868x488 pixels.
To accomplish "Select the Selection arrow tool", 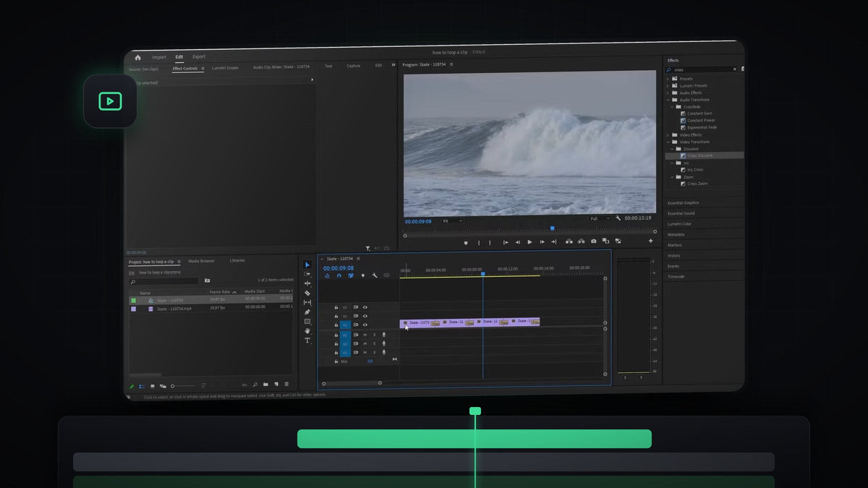I will click(x=307, y=265).
